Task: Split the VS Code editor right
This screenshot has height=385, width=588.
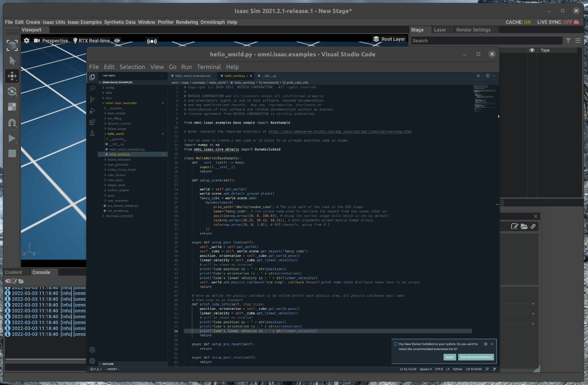Action: click(488, 76)
